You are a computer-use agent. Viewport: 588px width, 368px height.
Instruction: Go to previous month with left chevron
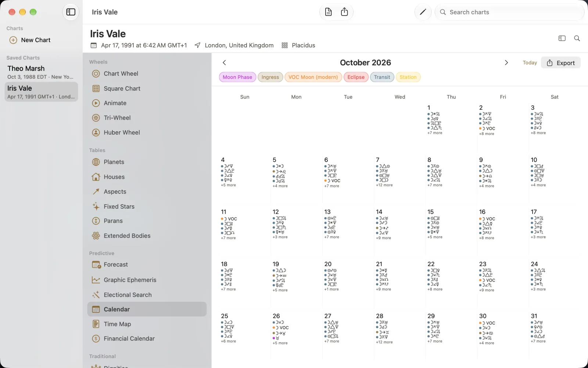coord(224,63)
